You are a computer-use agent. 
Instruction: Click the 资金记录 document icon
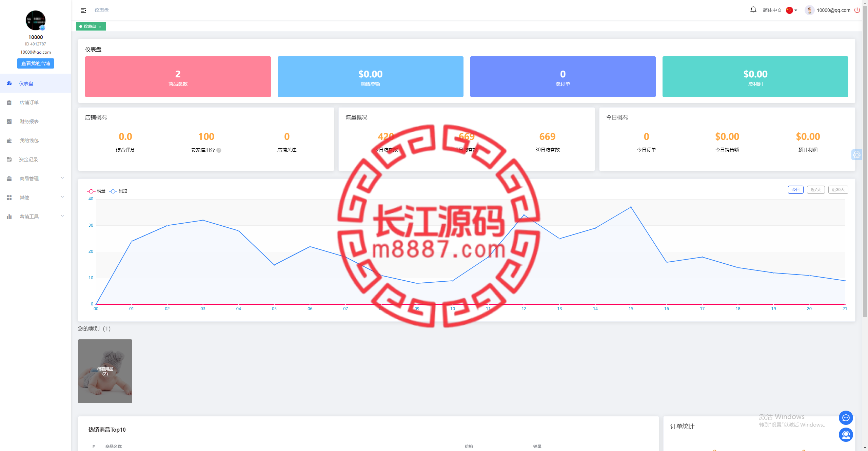(9, 159)
